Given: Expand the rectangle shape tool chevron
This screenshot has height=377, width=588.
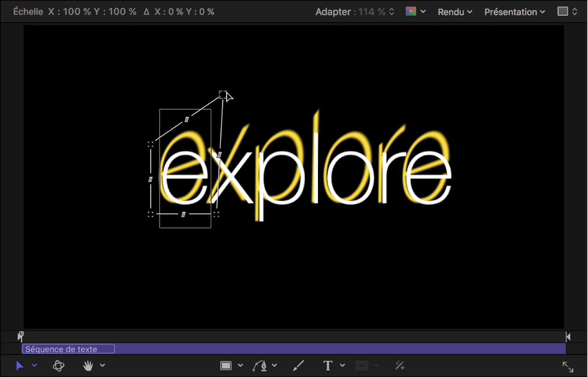Looking at the screenshot, I should click(x=240, y=365).
